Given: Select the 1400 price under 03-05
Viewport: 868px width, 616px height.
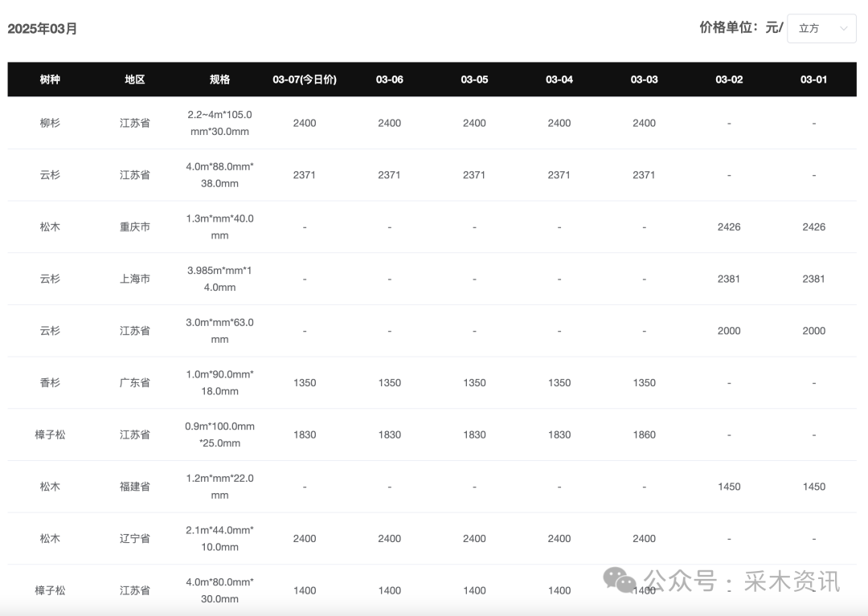Looking at the screenshot, I should (x=474, y=590).
